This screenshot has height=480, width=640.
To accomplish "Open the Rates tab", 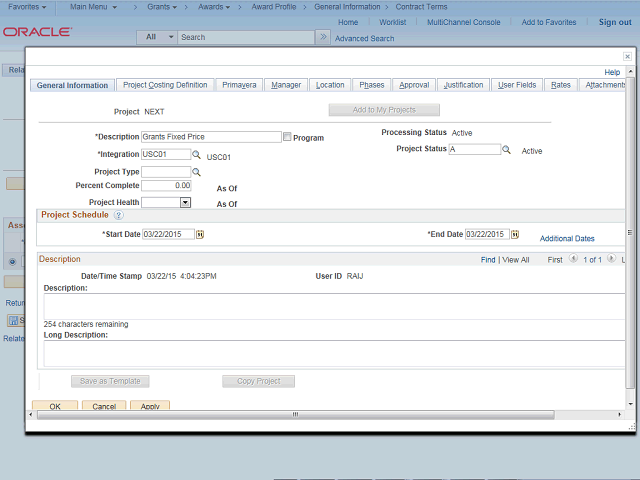I will click(561, 85).
